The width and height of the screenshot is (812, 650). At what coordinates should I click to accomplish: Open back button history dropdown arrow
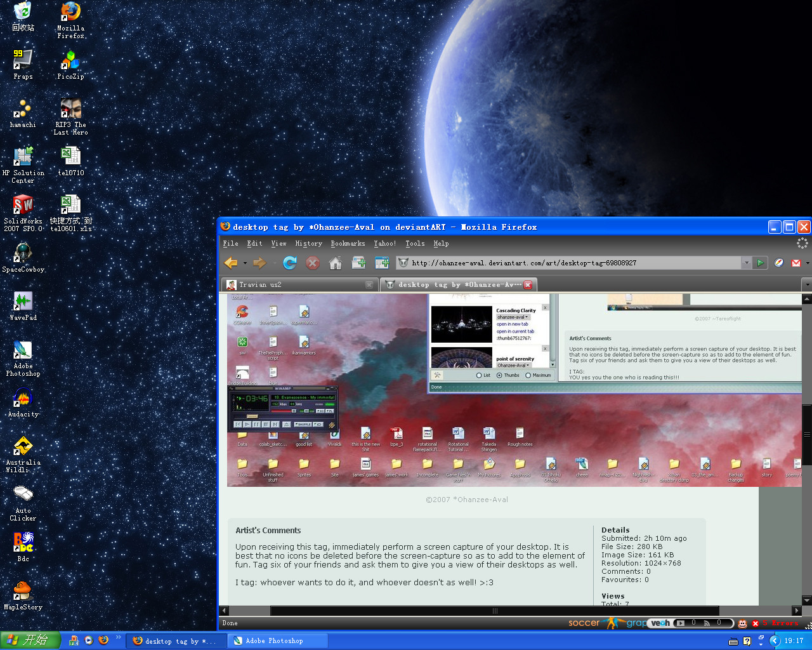245,263
